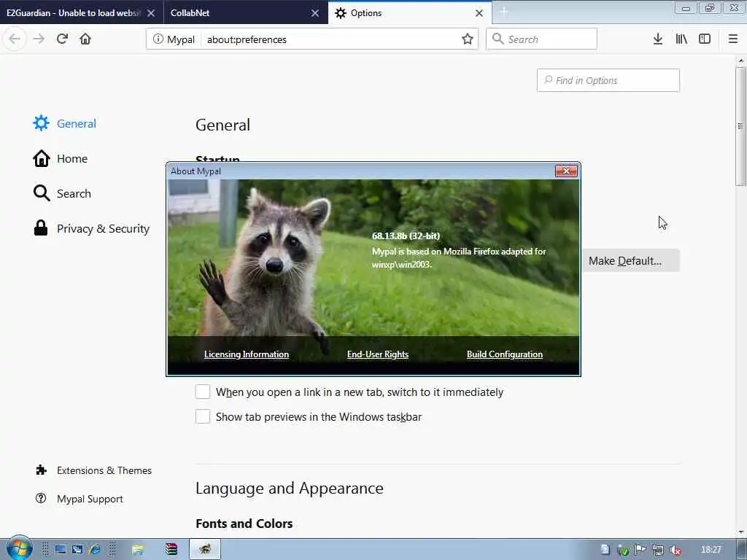The height and width of the screenshot is (560, 747).
Task: Close the Options tab
Action: coord(479,13)
